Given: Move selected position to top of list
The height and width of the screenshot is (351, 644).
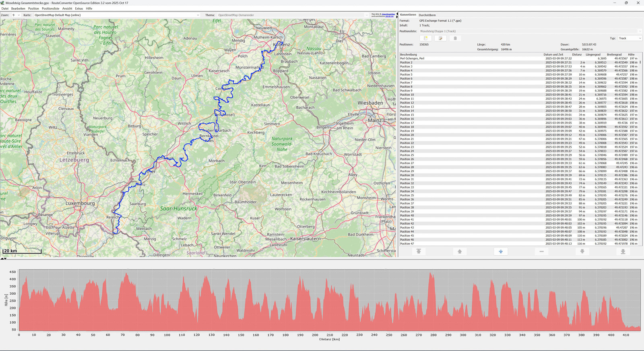Looking at the screenshot, I should 419,252.
